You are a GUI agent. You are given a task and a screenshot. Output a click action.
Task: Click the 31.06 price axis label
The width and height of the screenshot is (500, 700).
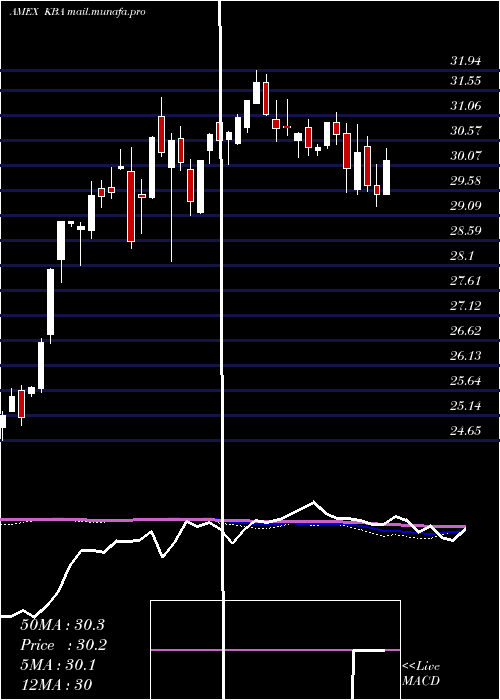click(x=465, y=106)
